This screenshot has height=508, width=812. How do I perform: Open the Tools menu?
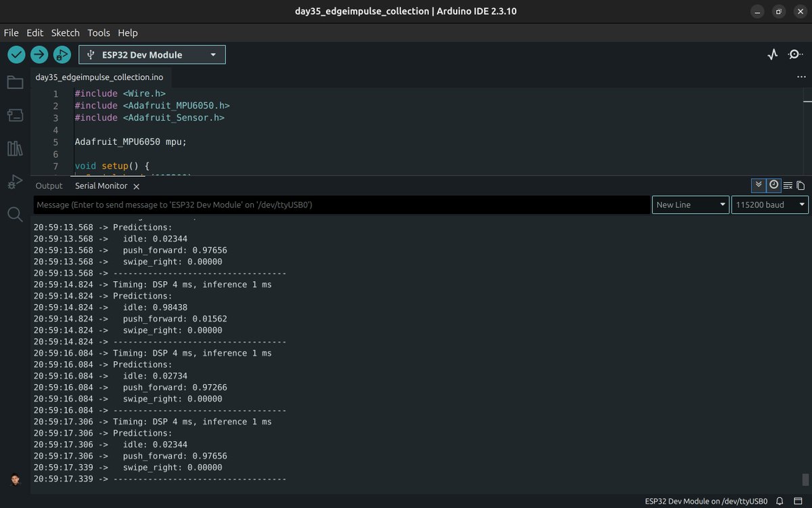[99, 33]
